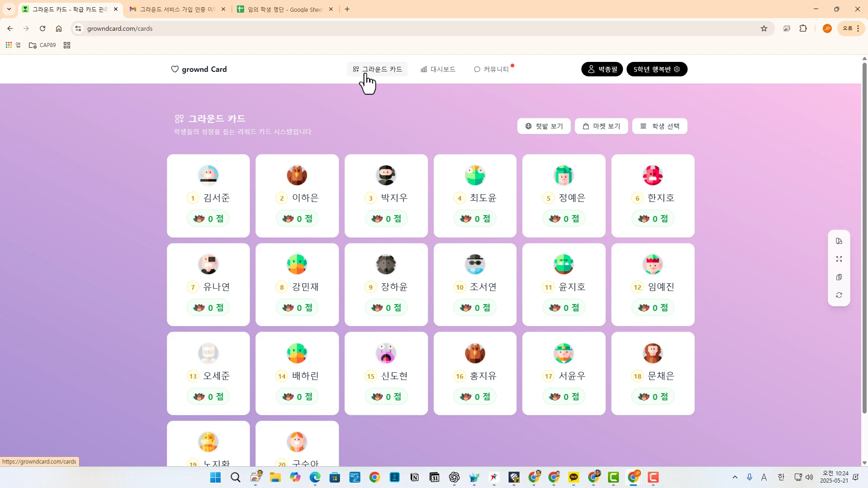Image resolution: width=868 pixels, height=488 pixels.
Task: Click the page vertical scrollbar
Action: point(864,238)
